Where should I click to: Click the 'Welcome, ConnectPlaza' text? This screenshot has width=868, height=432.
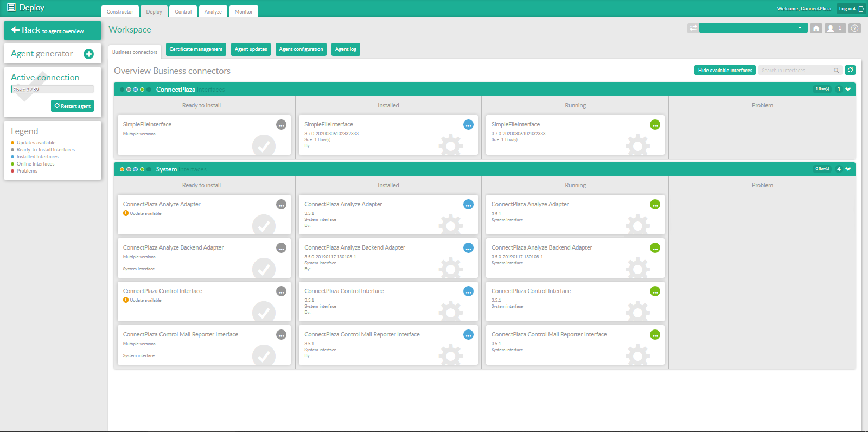coord(804,9)
